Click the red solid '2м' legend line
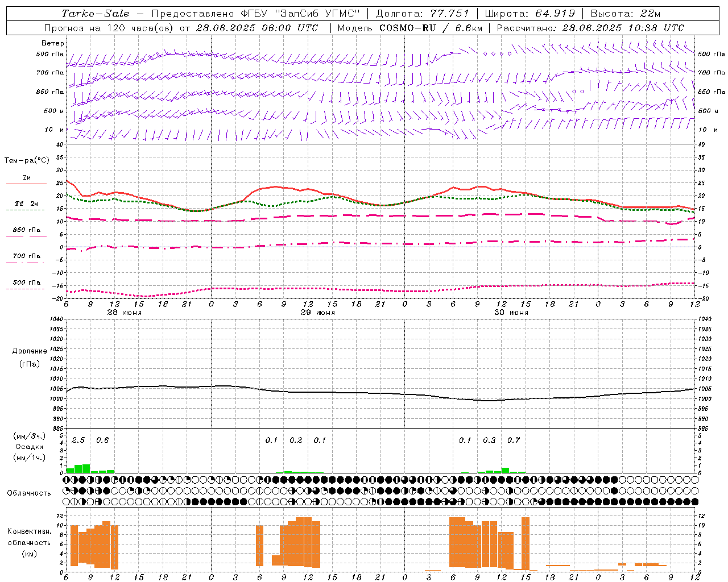 click(x=26, y=184)
